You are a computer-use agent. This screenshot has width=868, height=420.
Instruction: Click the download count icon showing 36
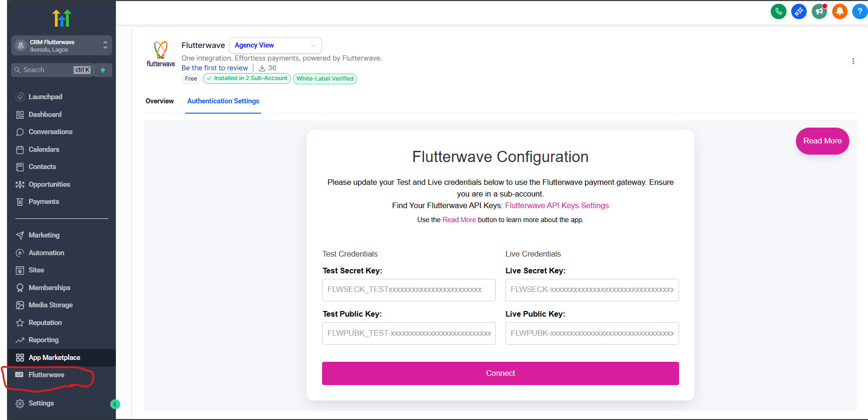[x=262, y=68]
